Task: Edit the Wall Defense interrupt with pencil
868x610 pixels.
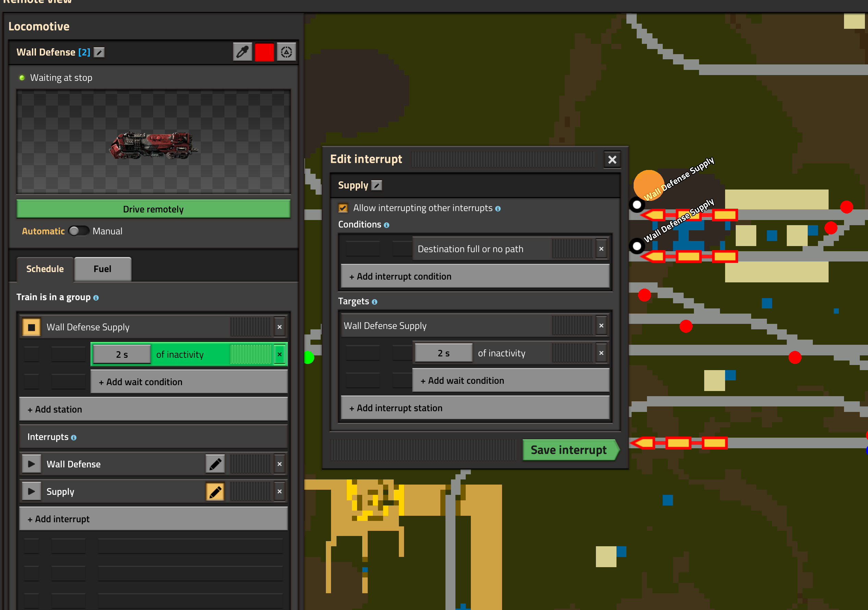Action: click(x=215, y=464)
